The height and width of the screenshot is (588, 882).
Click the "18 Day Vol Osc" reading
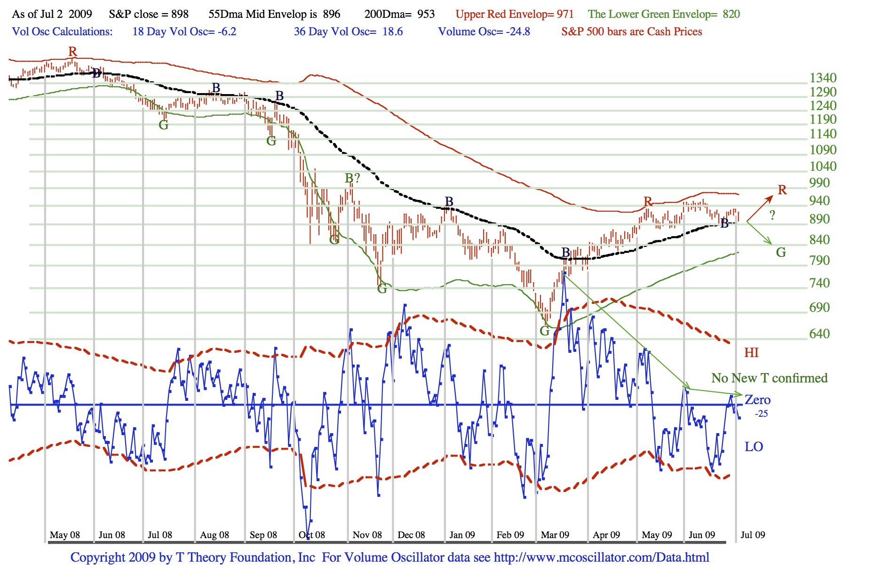tap(184, 32)
